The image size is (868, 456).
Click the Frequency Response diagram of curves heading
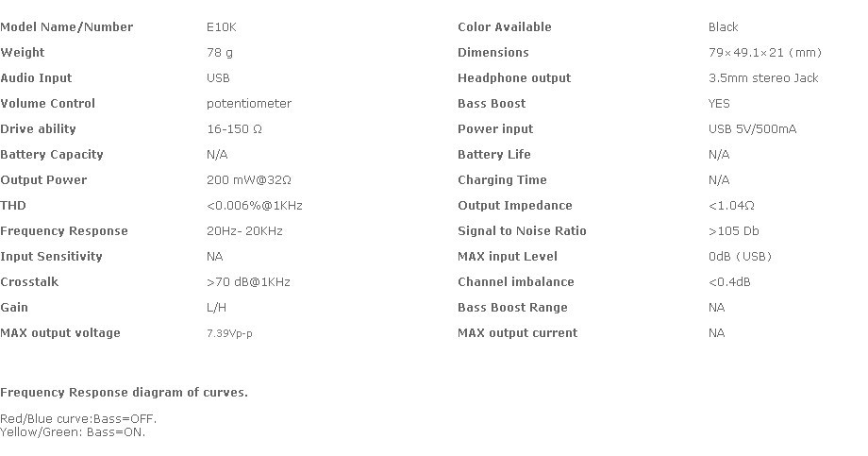coord(124,393)
